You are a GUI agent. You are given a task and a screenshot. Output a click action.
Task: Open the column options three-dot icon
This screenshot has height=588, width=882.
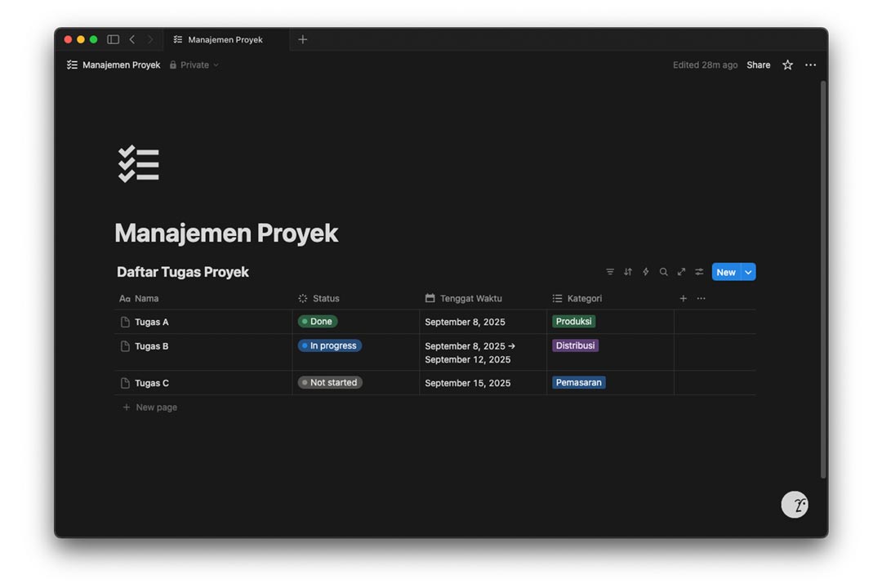click(701, 298)
